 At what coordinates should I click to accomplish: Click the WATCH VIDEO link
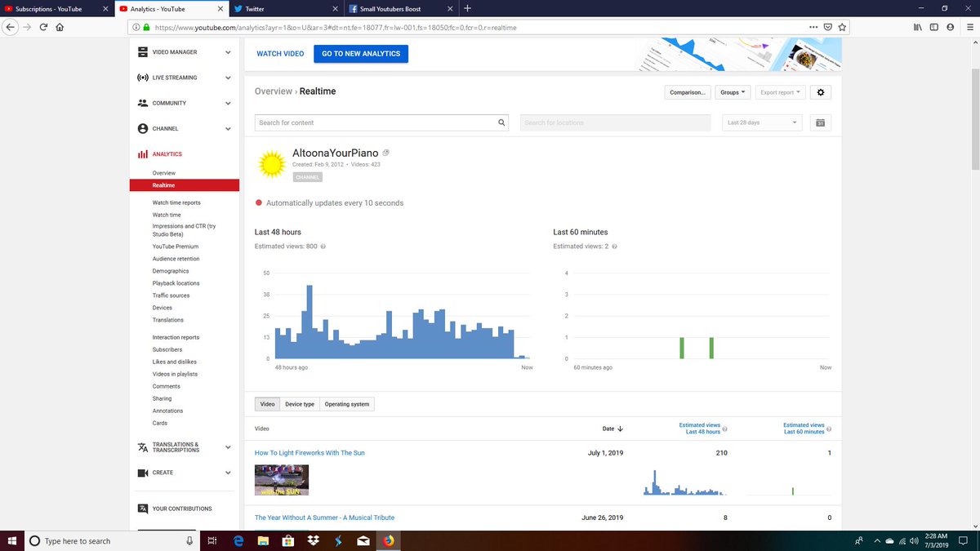point(280,54)
